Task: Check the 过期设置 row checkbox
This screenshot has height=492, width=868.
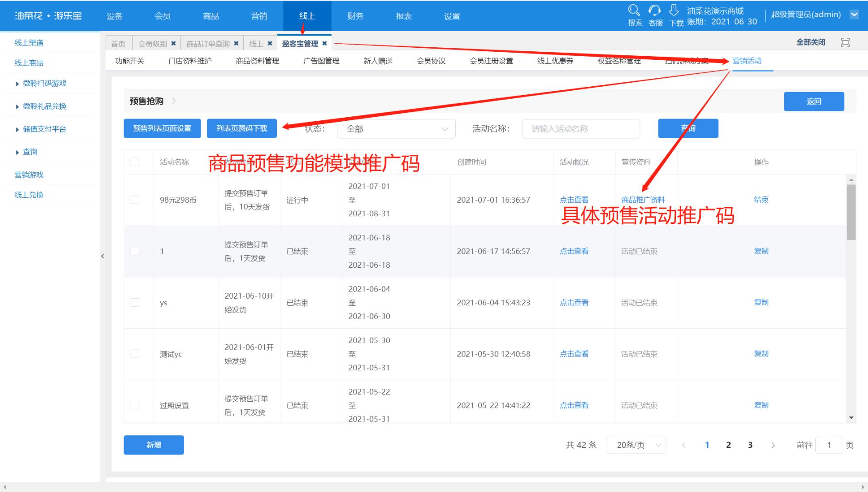Action: (135, 405)
